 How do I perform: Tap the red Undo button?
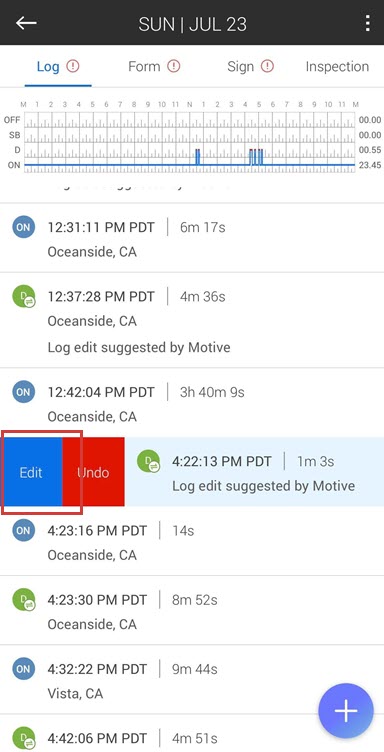[x=93, y=472]
